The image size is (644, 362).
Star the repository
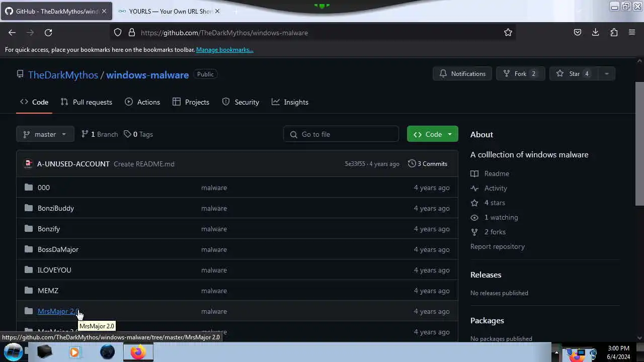[x=574, y=74]
